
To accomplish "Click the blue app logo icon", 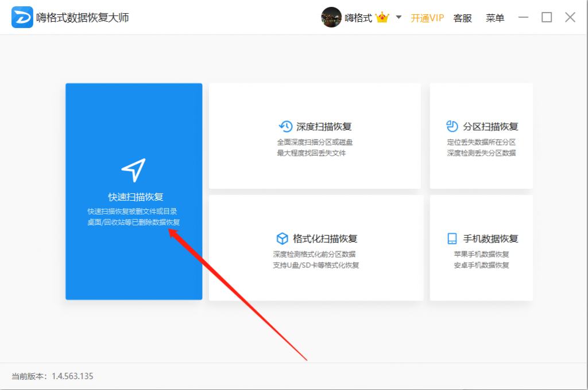I will tap(22, 17).
